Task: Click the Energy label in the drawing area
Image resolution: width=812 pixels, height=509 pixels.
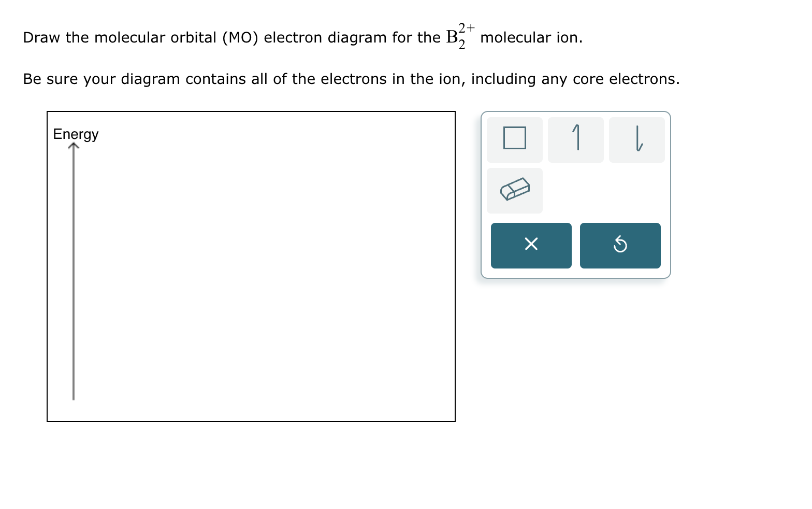Action: [76, 134]
